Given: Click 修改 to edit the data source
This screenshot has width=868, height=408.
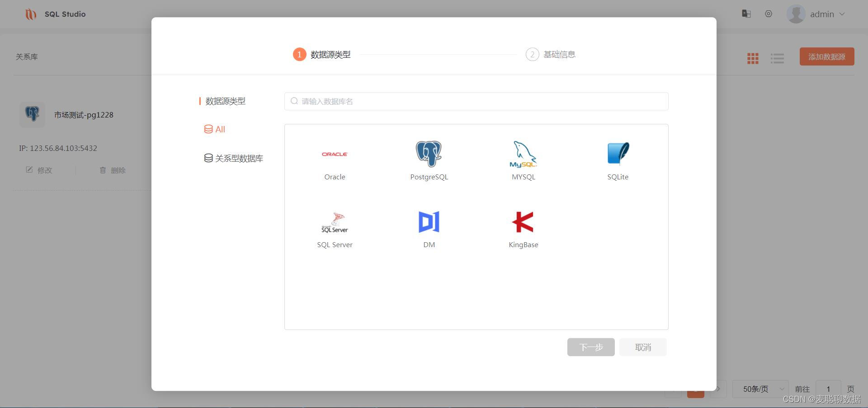Looking at the screenshot, I should pos(39,170).
